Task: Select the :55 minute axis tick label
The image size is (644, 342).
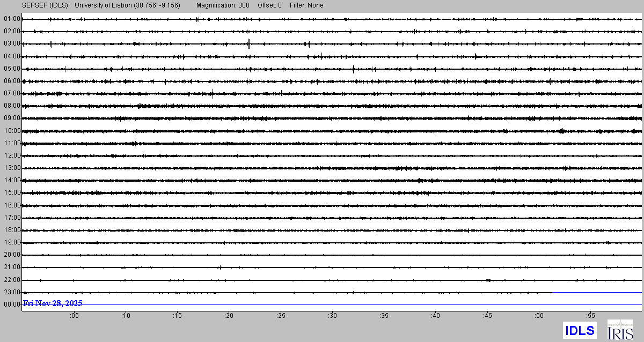Action: click(x=590, y=316)
